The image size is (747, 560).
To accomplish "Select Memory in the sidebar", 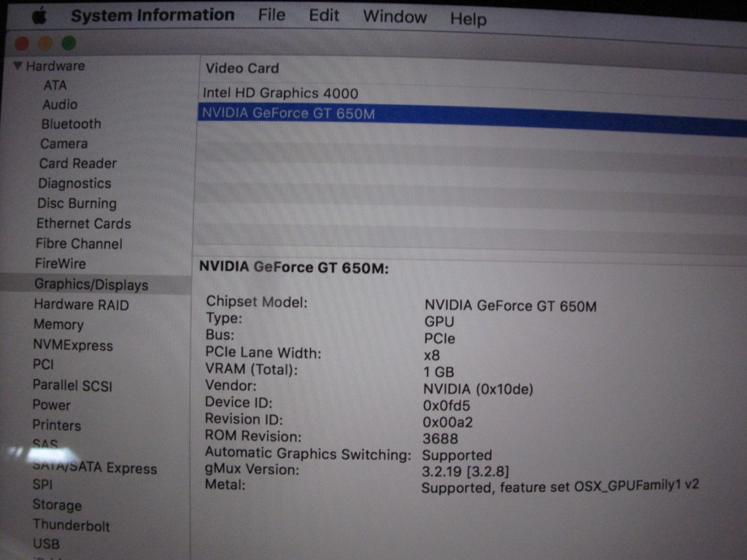I will [58, 324].
